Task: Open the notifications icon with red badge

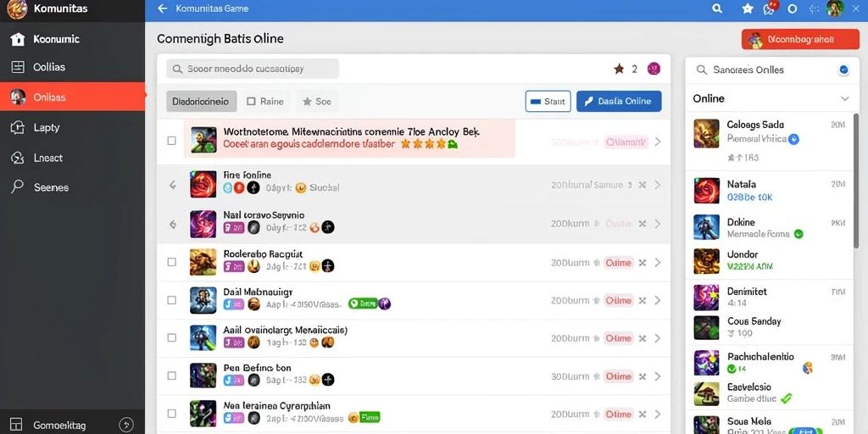Action: 770,8
